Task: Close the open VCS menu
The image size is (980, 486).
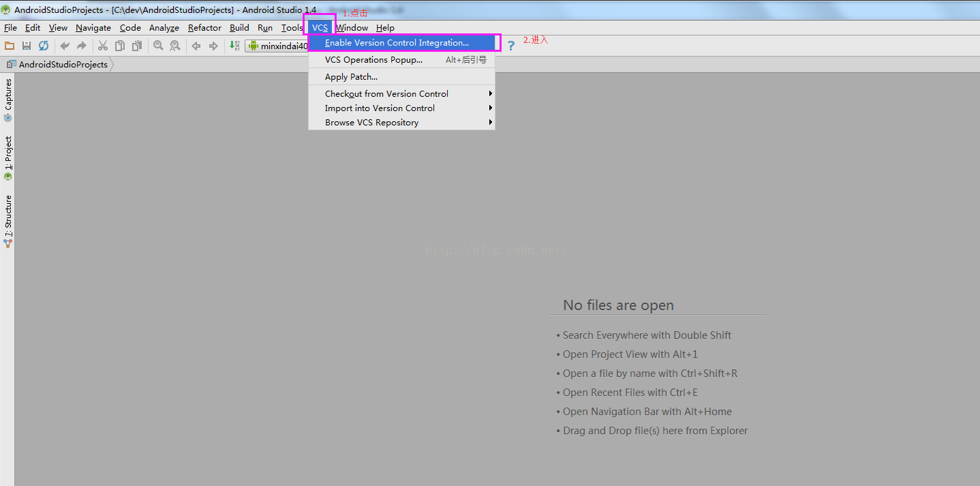Action: [x=320, y=28]
